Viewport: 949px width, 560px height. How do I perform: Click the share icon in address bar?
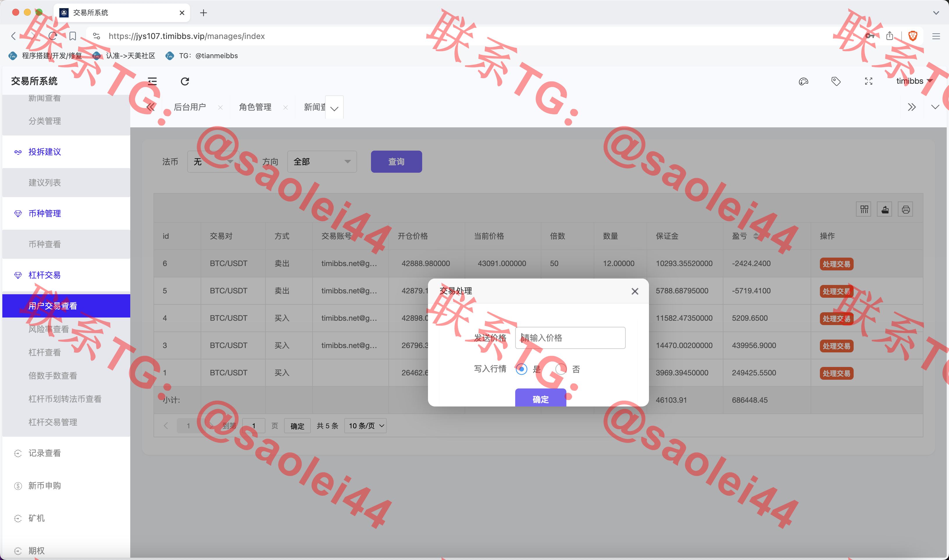(x=890, y=36)
